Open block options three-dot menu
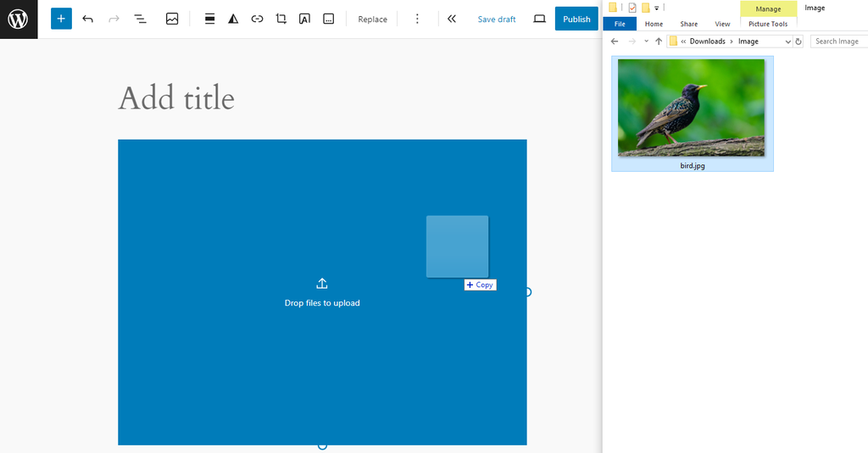Viewport: 868px width, 453px height. [416, 19]
